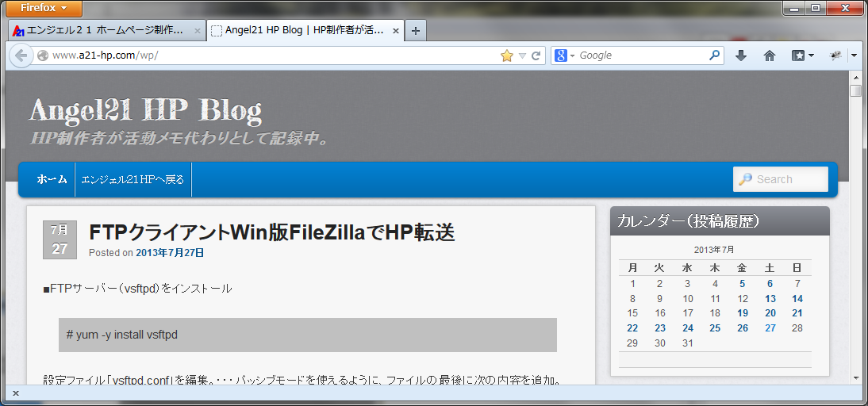This screenshot has width=868, height=406.
Task: Open the Bookmarks menu button
Action: point(802,56)
